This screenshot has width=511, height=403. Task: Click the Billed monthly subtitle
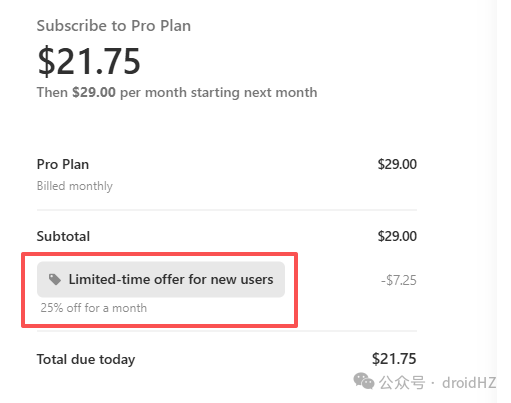pos(75,186)
